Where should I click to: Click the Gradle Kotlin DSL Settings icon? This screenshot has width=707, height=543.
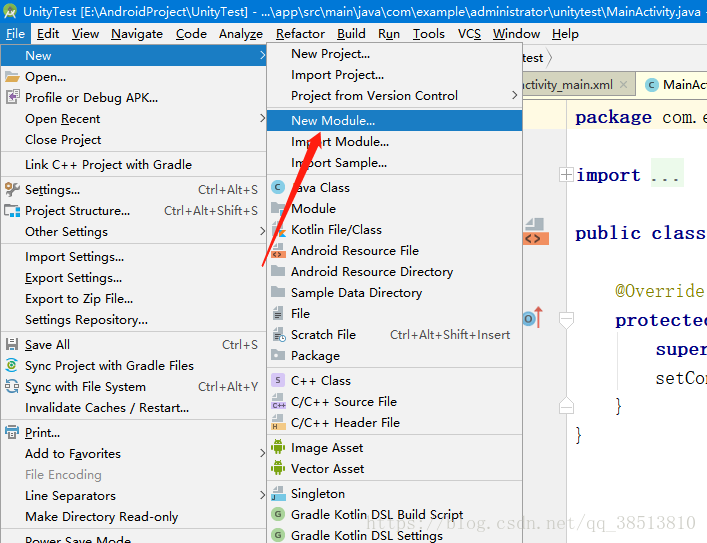pyautogui.click(x=278, y=535)
